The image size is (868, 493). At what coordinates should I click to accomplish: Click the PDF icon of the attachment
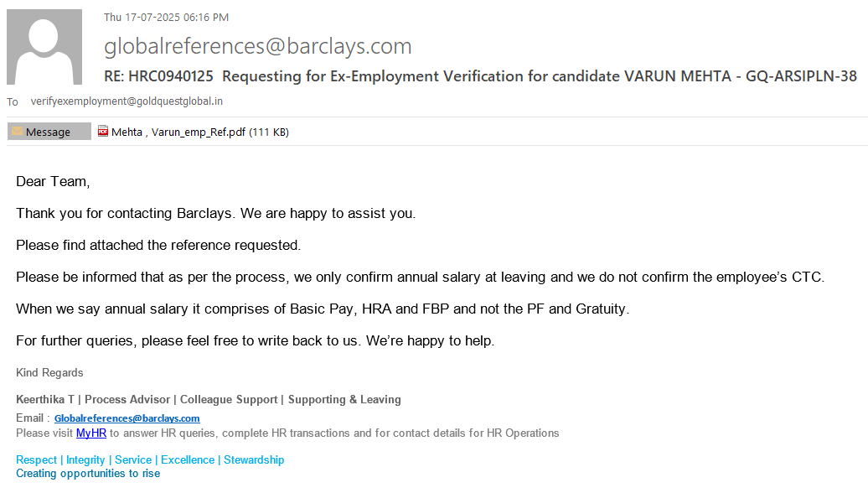[x=103, y=131]
